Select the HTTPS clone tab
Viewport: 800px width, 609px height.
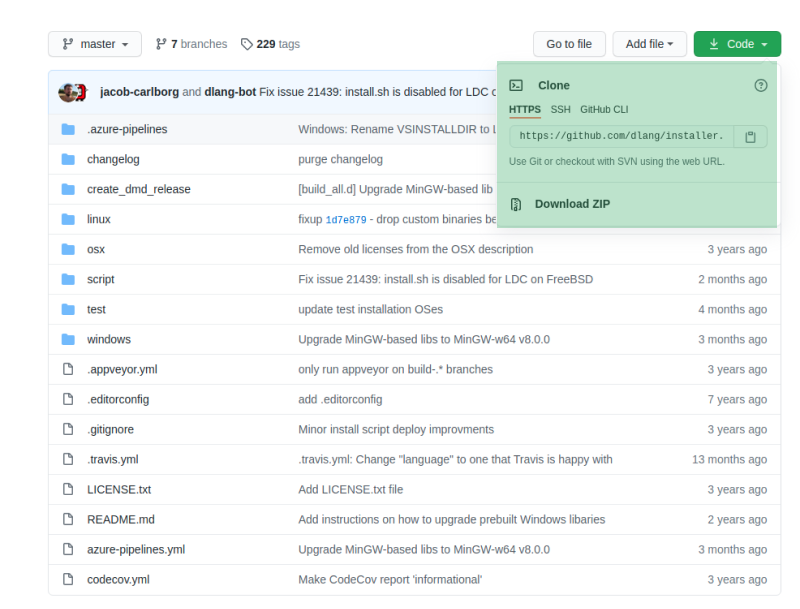[525, 109]
